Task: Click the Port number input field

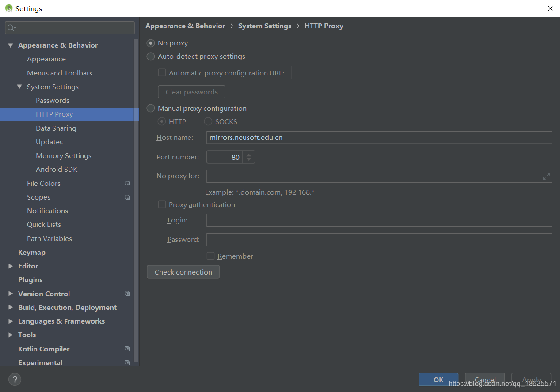Action: pos(225,157)
